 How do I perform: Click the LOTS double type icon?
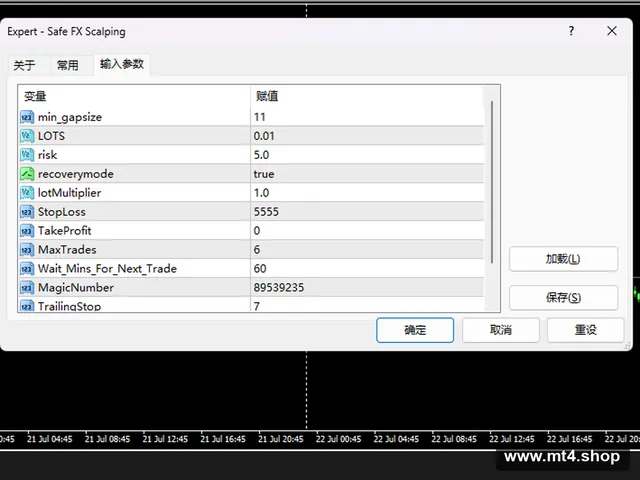(27, 136)
